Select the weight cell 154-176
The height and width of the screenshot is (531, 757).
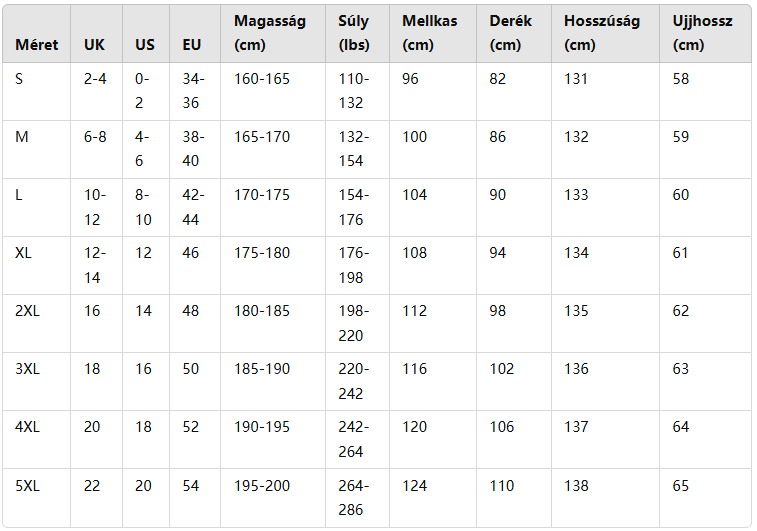pos(354,207)
